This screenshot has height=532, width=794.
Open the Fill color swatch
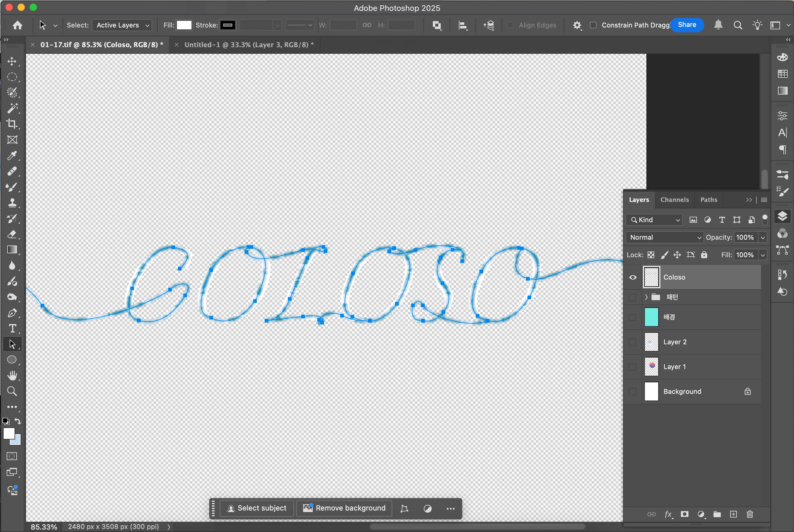click(184, 25)
